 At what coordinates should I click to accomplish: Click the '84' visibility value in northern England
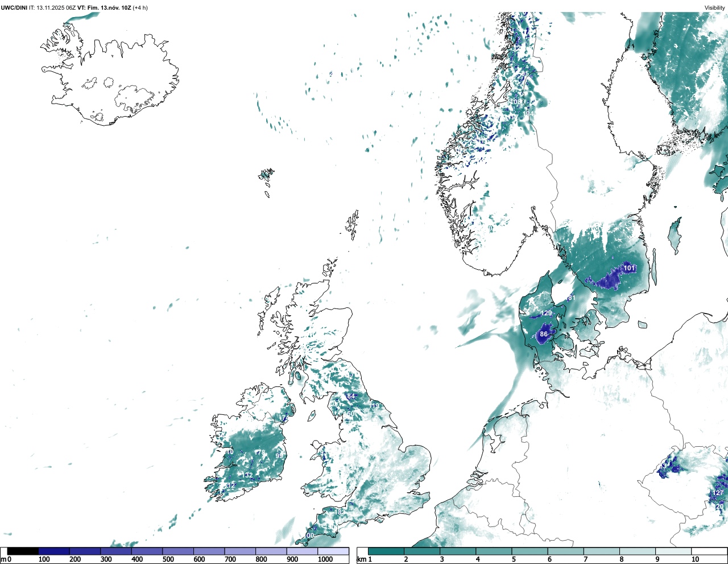[x=351, y=396]
